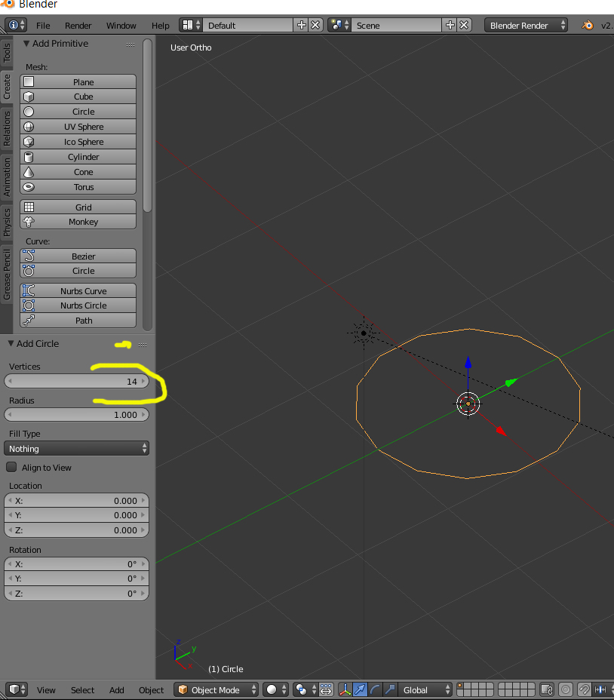Toggle the snap magnet button
Screen dimensions: 614x700
(x=584, y=689)
